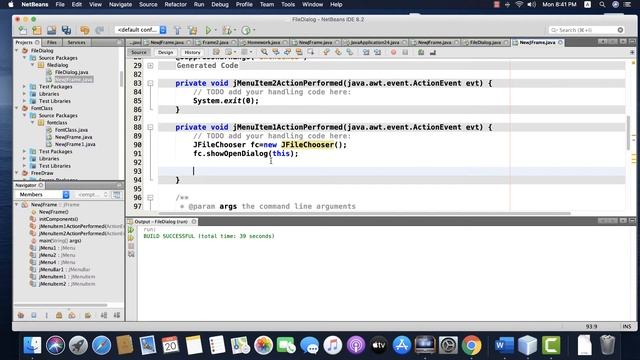Viewport: 640px width, 360px height.
Task: Expand the FreeDraw project node
Action: pyautogui.click(x=17, y=173)
